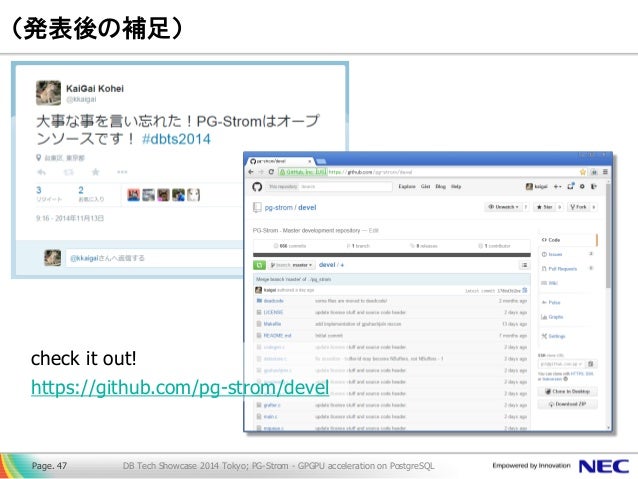Open Pulse in the repo sidebar

(x=551, y=302)
